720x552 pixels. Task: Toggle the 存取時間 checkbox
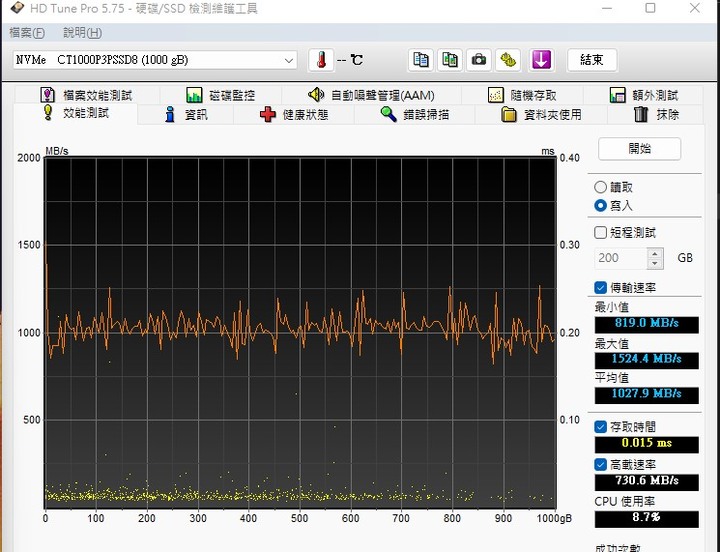[600, 427]
